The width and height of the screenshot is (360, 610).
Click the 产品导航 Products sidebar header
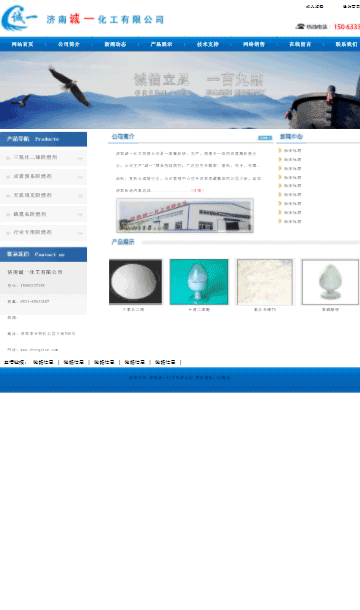pos(43,139)
